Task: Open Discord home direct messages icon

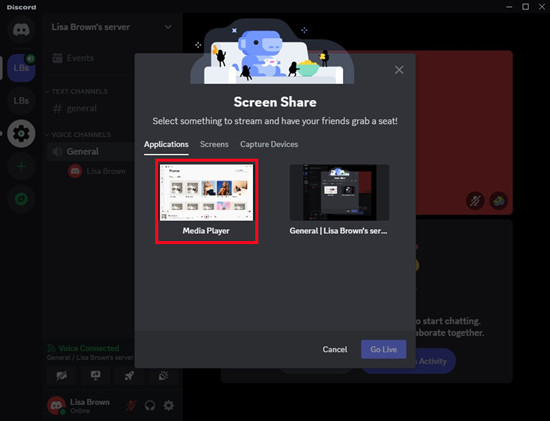Action: pos(21,30)
